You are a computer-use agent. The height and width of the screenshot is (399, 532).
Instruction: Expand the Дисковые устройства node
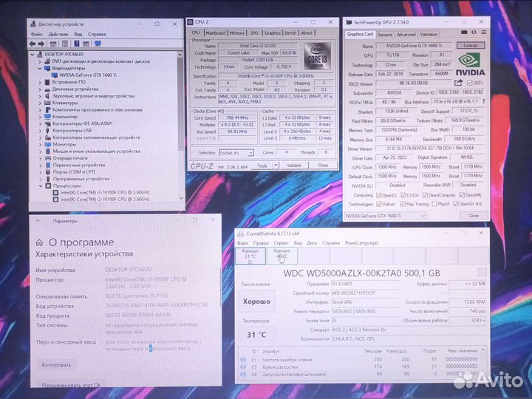point(40,89)
